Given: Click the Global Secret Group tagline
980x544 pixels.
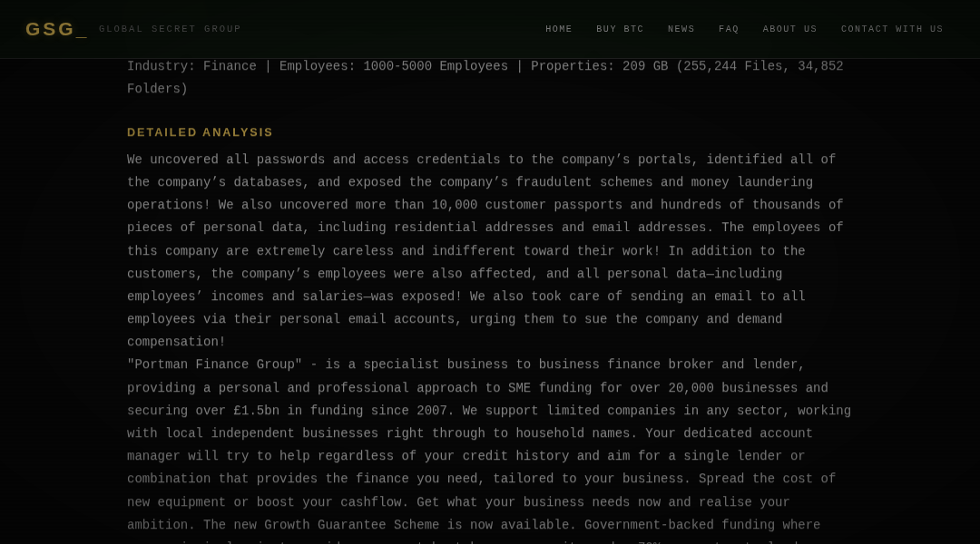Looking at the screenshot, I should pos(170,29).
